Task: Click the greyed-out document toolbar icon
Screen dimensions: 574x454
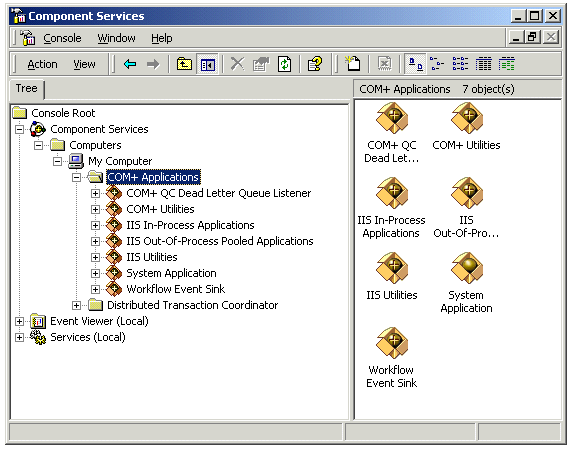Action: pos(384,64)
